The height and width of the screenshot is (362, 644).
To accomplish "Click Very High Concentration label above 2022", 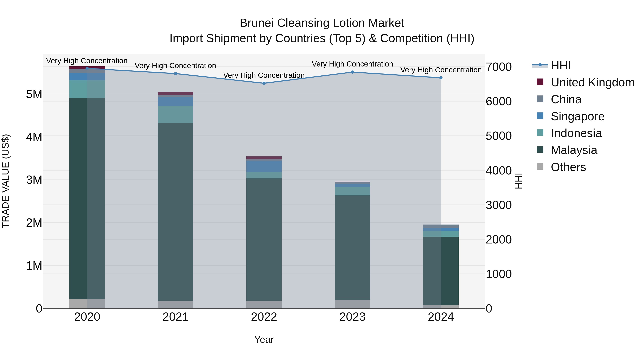I will tap(264, 75).
